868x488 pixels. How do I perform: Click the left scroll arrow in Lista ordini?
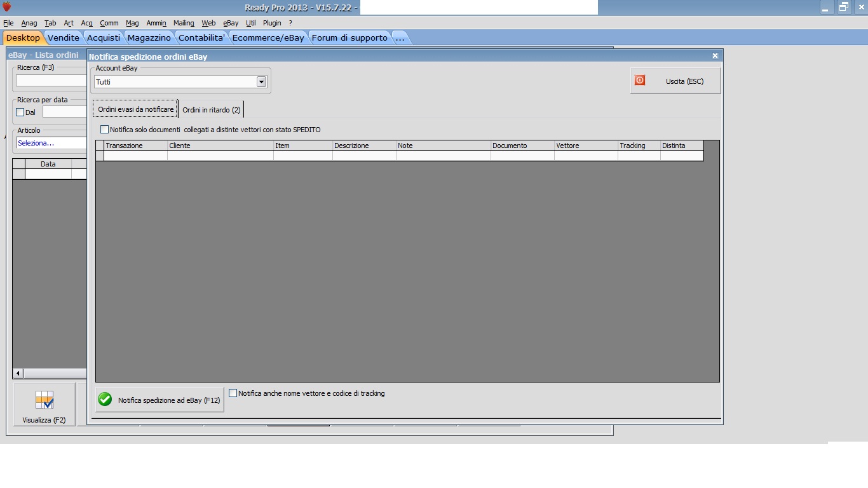[18, 374]
